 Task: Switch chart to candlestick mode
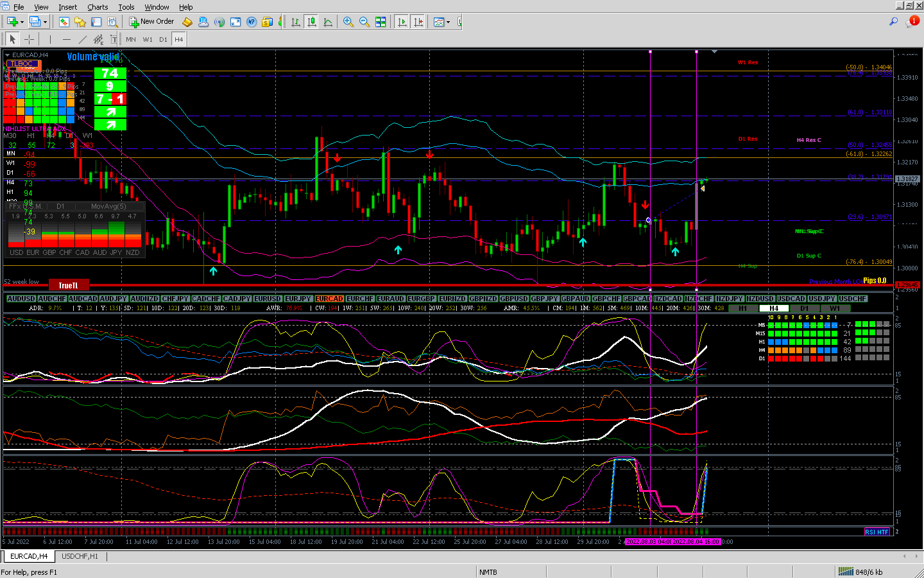pyautogui.click(x=312, y=22)
